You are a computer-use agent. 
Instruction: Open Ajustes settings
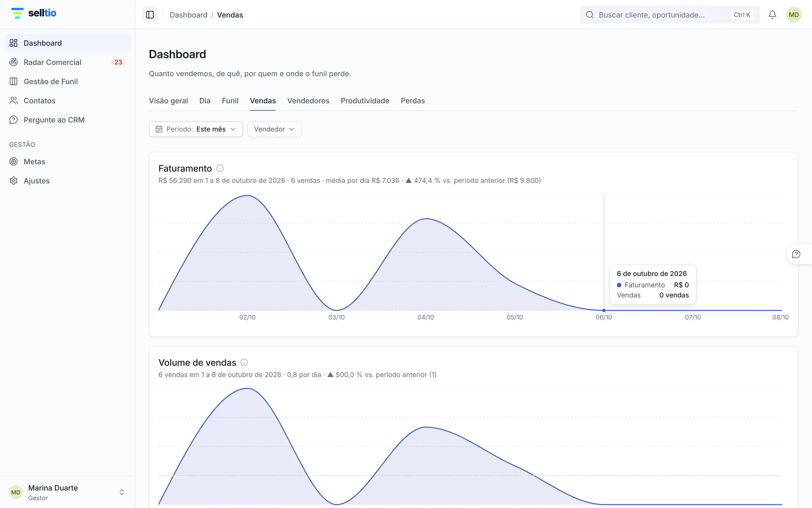click(x=67, y=181)
